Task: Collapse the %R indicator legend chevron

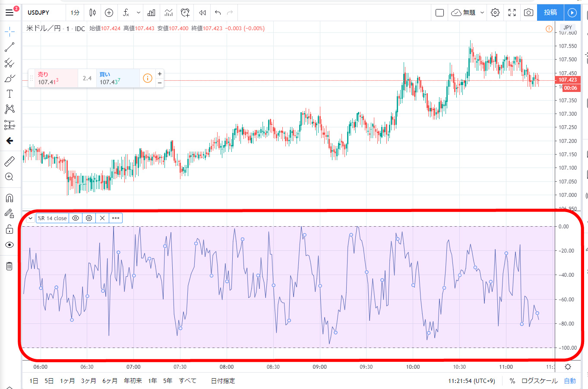Action: [31, 218]
